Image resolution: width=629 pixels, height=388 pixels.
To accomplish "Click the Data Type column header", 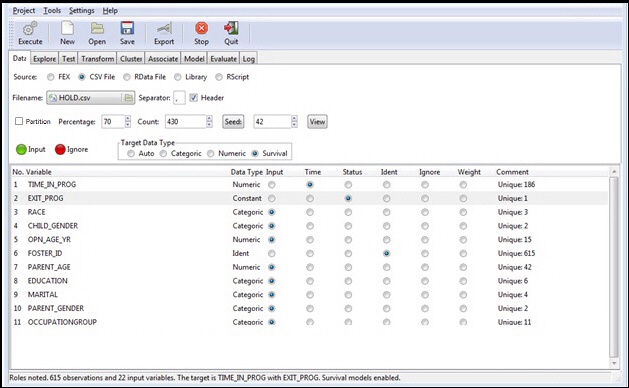I will pos(246,172).
